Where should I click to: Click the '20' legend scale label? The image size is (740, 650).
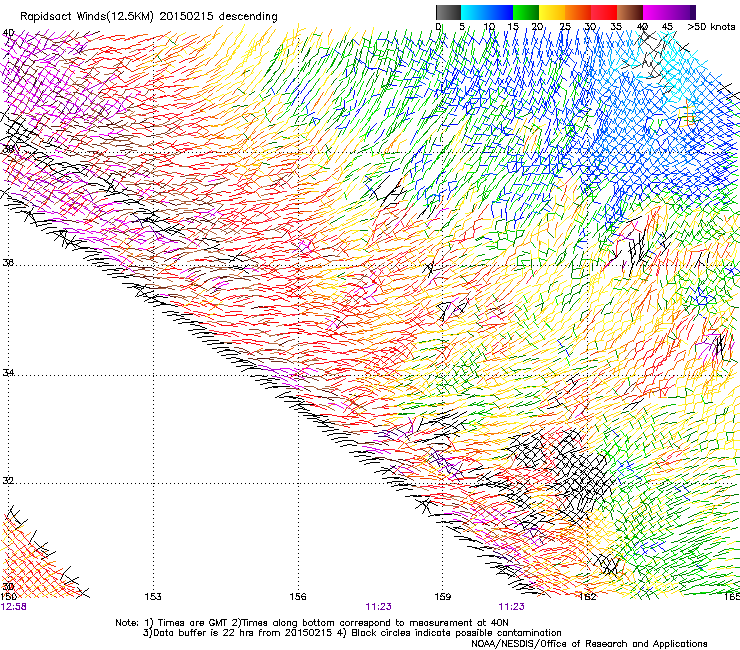(538, 27)
